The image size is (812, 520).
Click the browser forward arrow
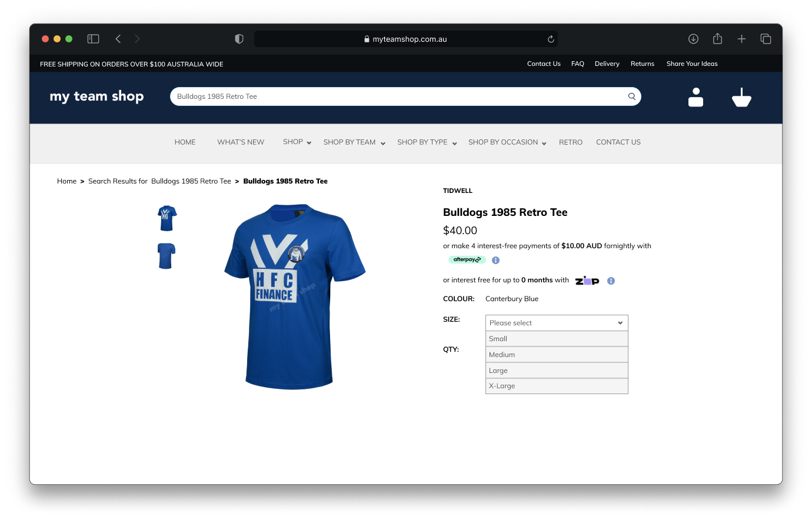point(137,39)
